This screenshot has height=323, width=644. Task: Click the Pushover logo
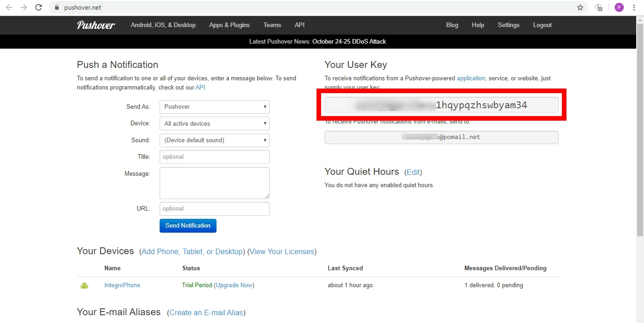click(96, 25)
